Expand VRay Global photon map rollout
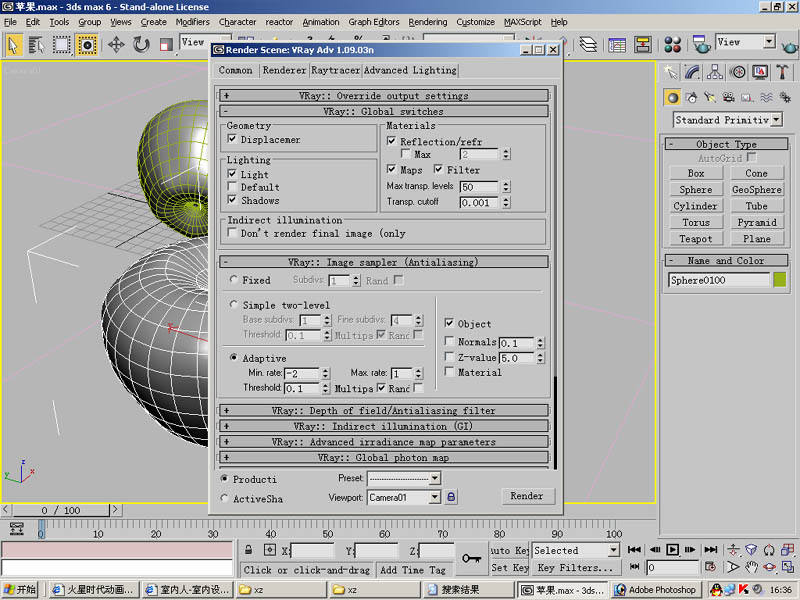This screenshot has height=600, width=800. click(x=384, y=458)
